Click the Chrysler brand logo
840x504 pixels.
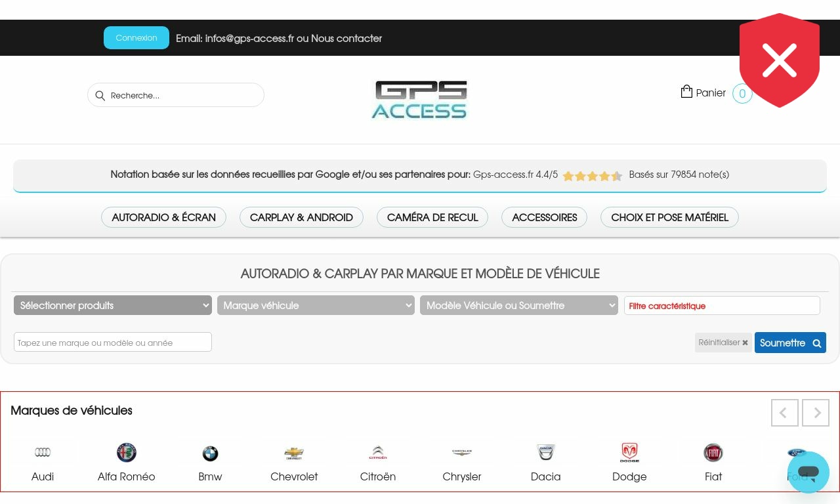coord(462,451)
